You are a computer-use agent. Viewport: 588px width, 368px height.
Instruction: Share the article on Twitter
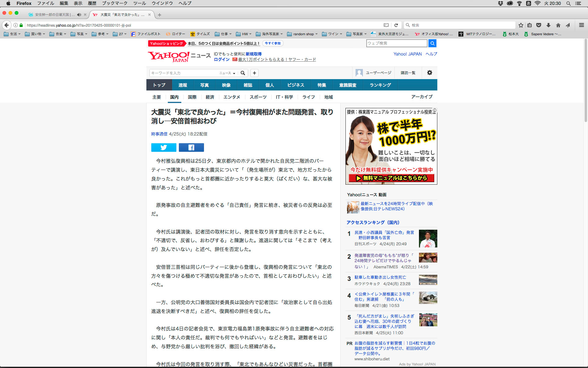click(x=164, y=148)
